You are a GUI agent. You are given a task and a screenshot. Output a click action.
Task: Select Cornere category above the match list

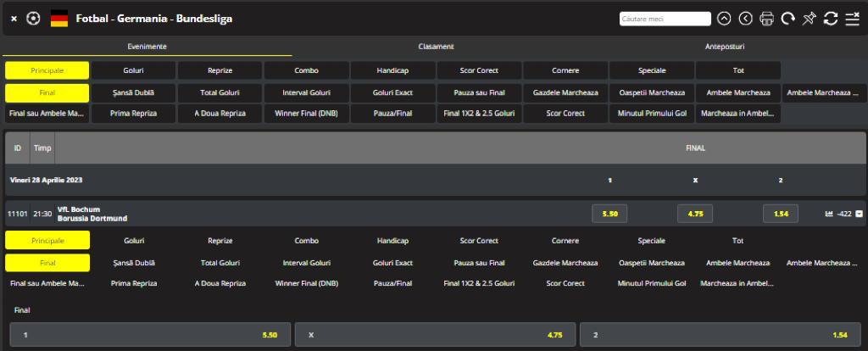tap(565, 70)
